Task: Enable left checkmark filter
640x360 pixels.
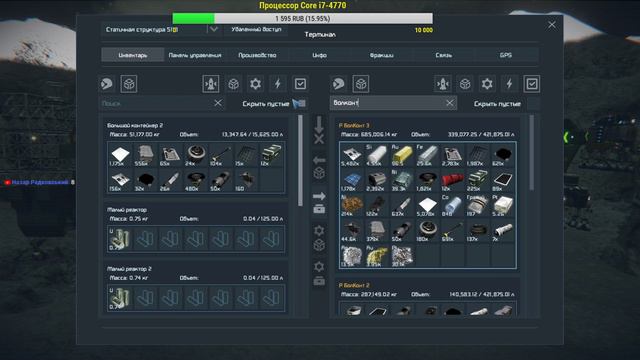Action: tap(300, 84)
